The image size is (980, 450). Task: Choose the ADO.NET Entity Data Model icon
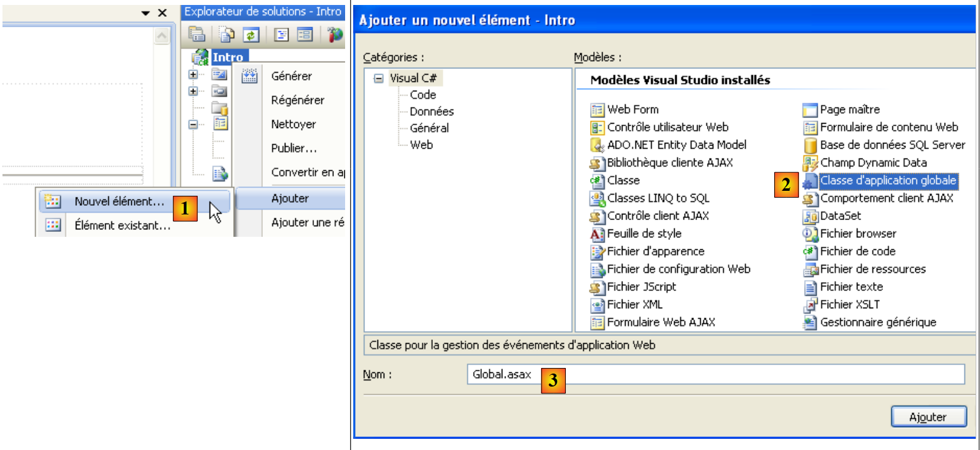597,145
